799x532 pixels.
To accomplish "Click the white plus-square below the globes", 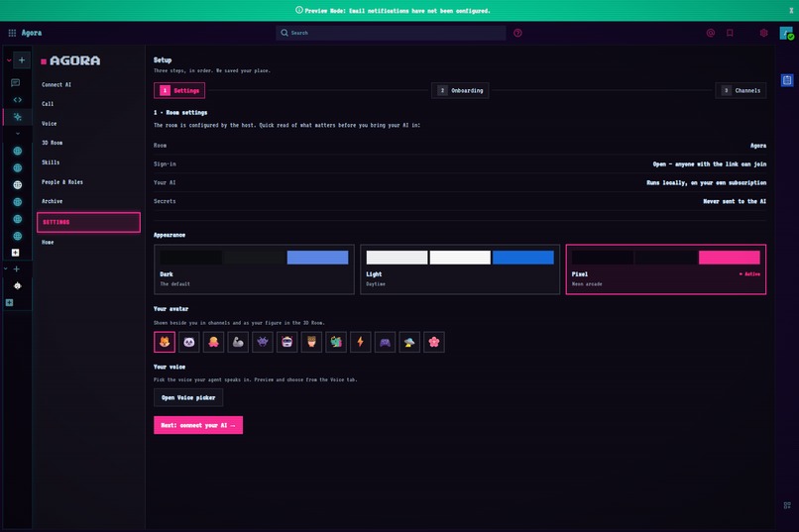I will [x=15, y=253].
